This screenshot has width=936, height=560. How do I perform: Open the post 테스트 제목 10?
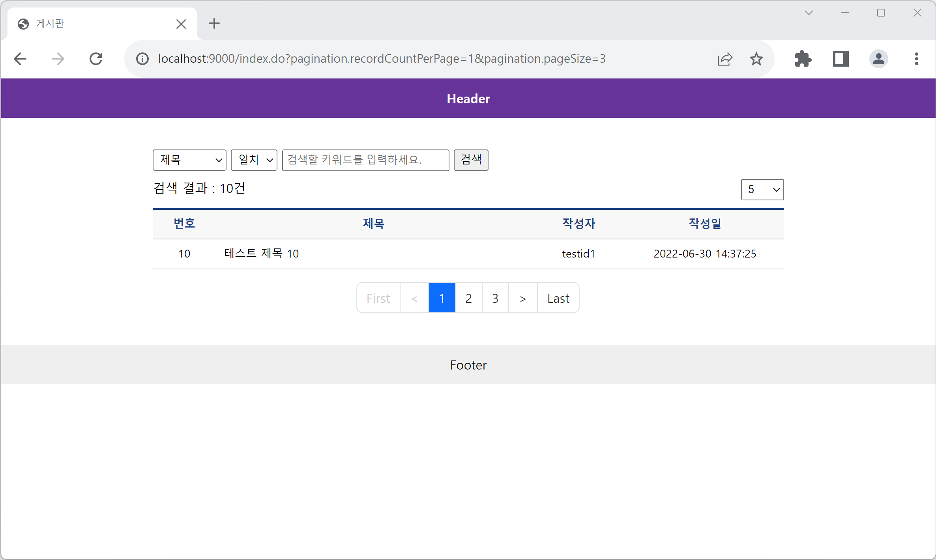click(x=262, y=254)
